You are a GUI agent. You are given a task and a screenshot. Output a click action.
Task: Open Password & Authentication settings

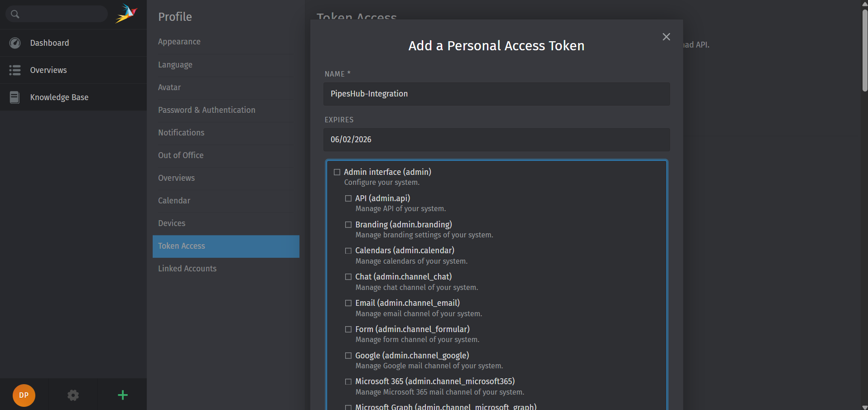[207, 110]
